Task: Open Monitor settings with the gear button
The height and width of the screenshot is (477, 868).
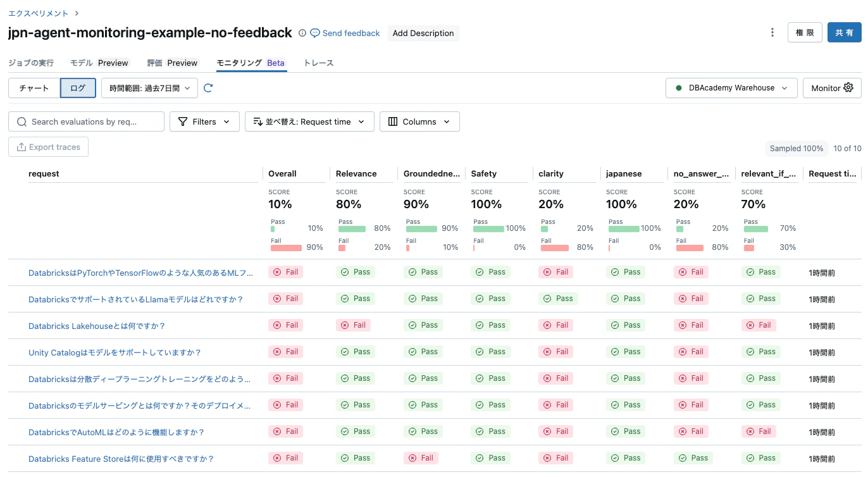Action: 832,88
